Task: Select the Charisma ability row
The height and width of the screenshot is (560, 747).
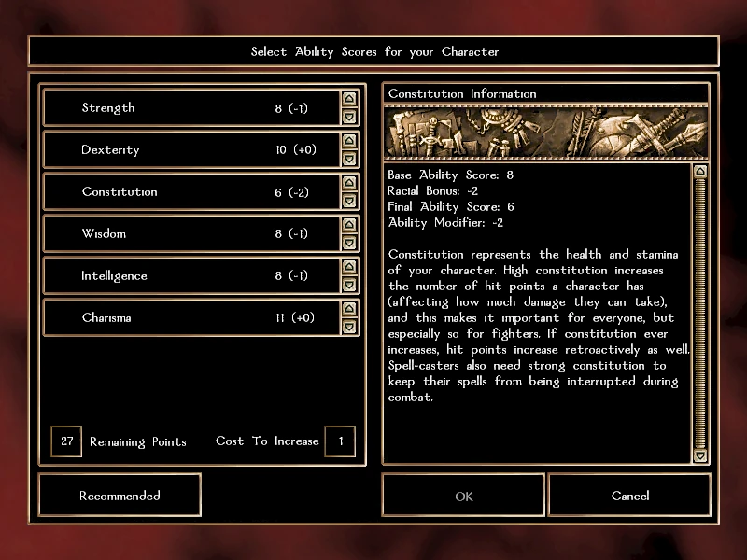Action: point(191,317)
